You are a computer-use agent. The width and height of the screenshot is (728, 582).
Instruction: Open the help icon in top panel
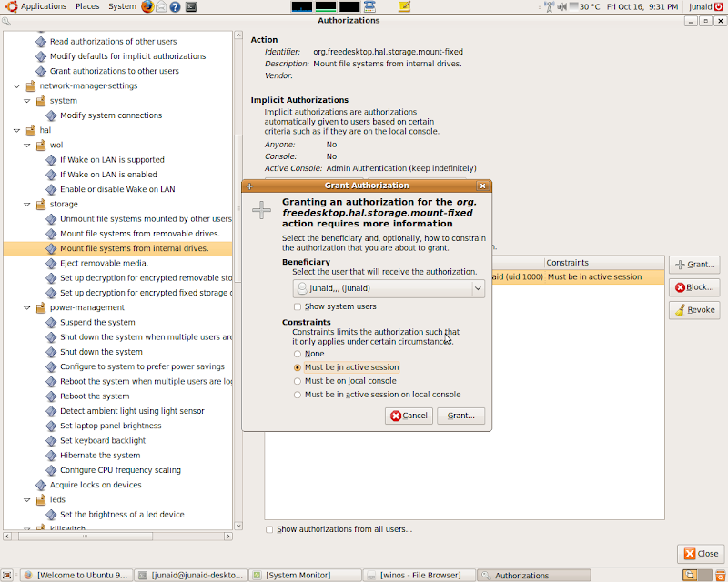click(175, 6)
